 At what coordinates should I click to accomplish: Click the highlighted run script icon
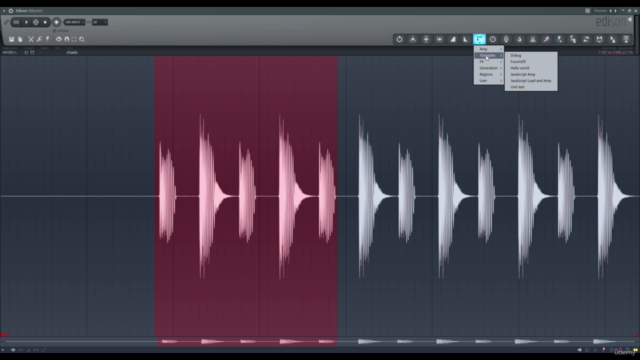pyautogui.click(x=479, y=39)
